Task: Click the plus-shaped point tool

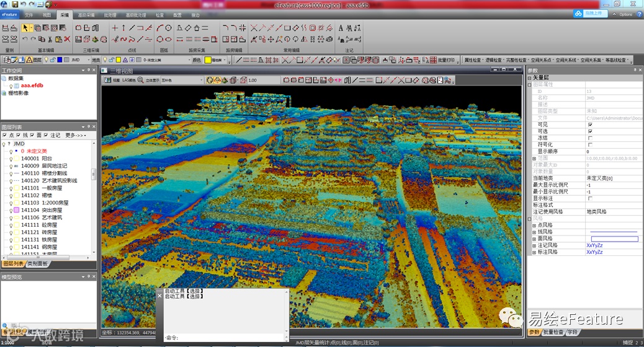Action: coord(115,28)
